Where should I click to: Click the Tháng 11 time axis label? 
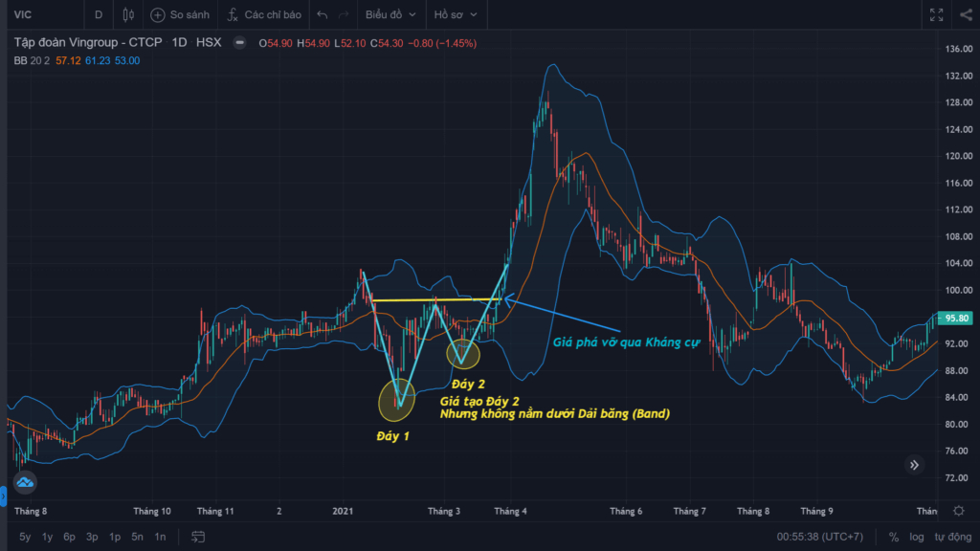coord(215,511)
